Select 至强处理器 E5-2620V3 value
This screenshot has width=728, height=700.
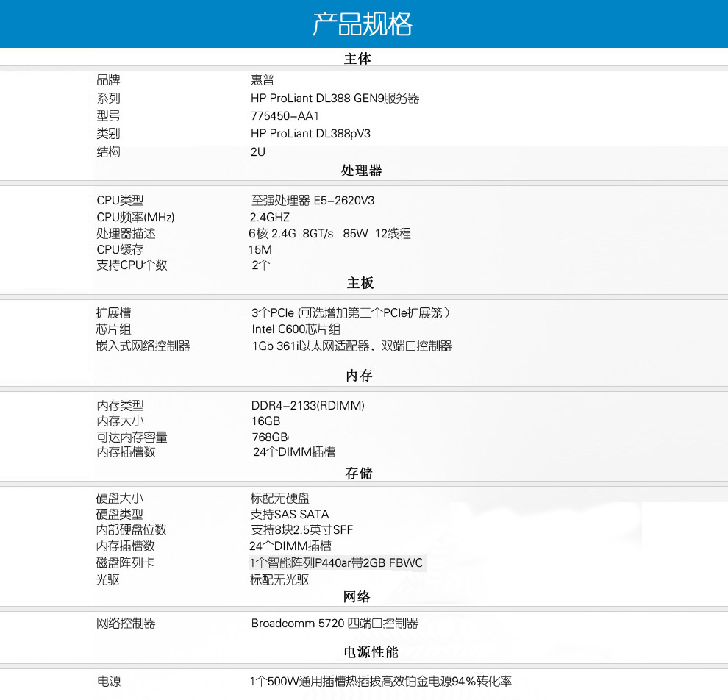tap(313, 201)
